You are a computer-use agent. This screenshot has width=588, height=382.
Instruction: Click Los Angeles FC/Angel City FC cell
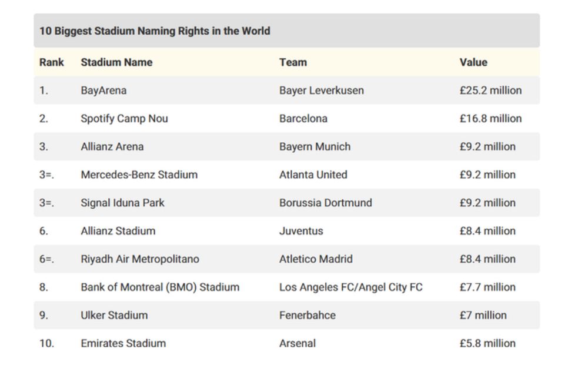(350, 287)
